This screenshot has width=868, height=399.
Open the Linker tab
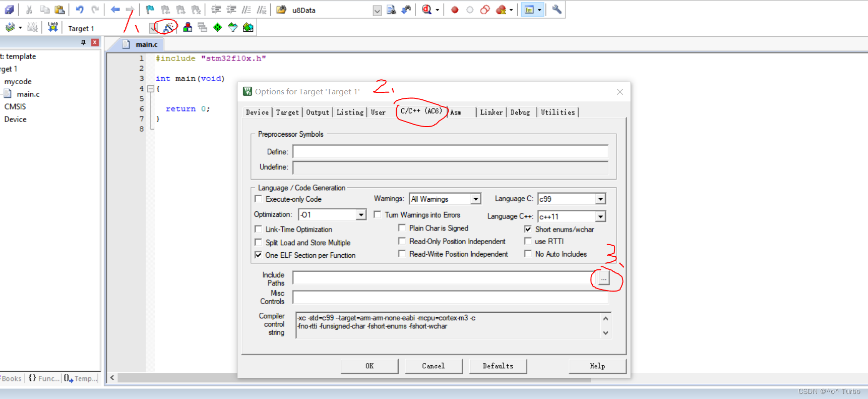tap(491, 112)
